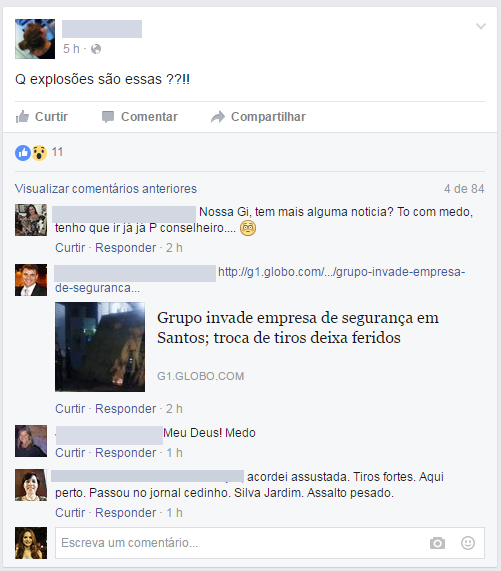The height and width of the screenshot is (571, 501).
Task: Click Curtir on the 'Meu Deus! Medo' comment
Action: point(70,453)
